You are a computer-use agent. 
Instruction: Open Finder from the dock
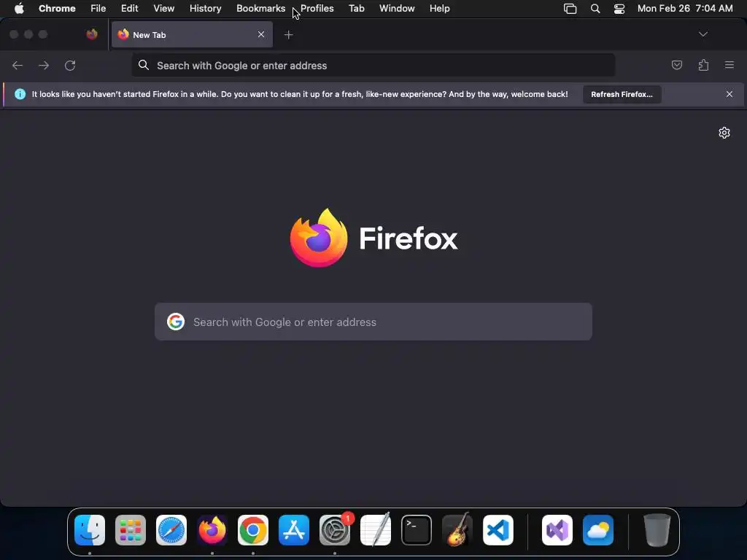point(90,530)
